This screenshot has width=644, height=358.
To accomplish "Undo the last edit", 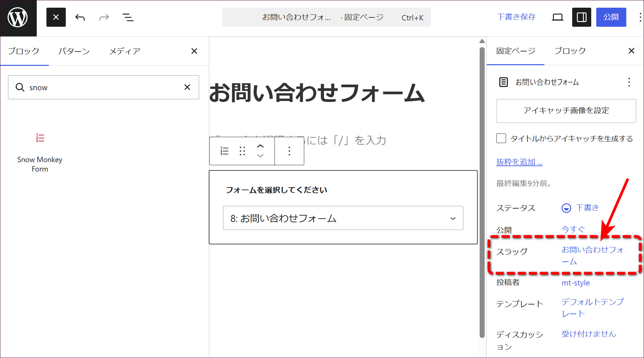I will pyautogui.click(x=80, y=17).
